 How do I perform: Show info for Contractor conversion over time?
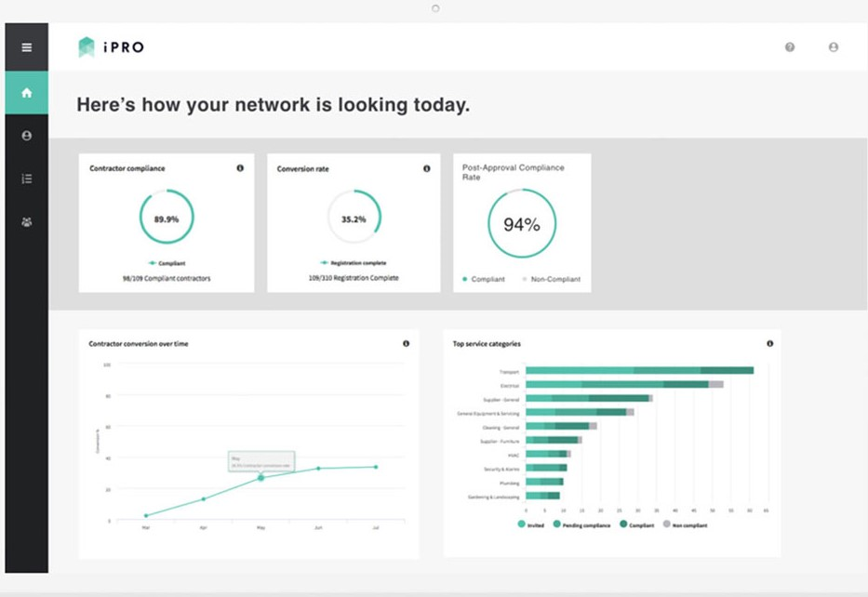point(406,343)
